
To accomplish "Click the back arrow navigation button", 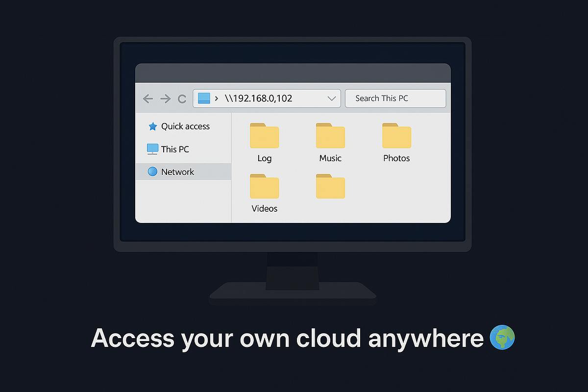I will (148, 98).
